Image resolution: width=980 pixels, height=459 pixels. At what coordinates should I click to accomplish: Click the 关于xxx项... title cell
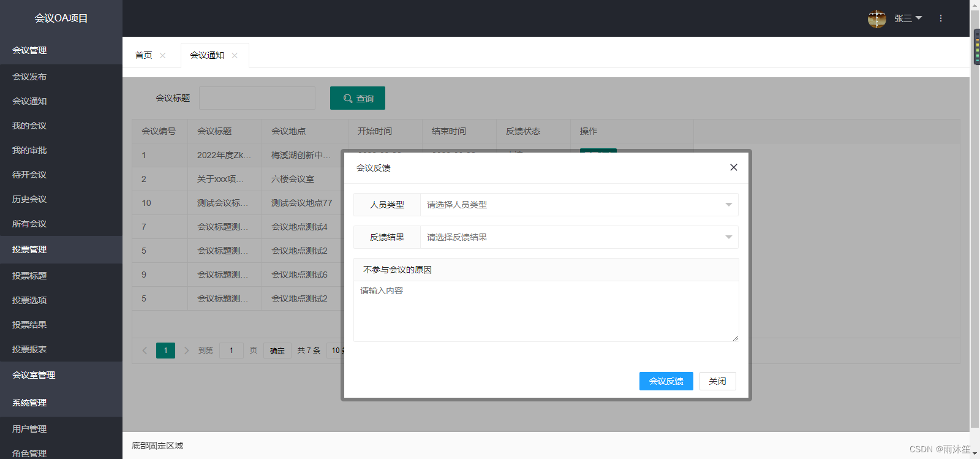tap(224, 179)
